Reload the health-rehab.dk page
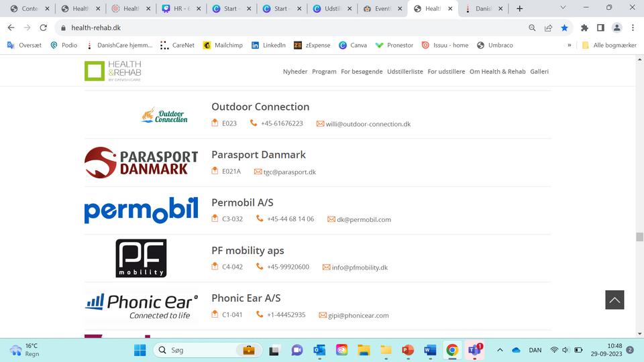Viewport: 644px width, 362px height. coord(43,27)
